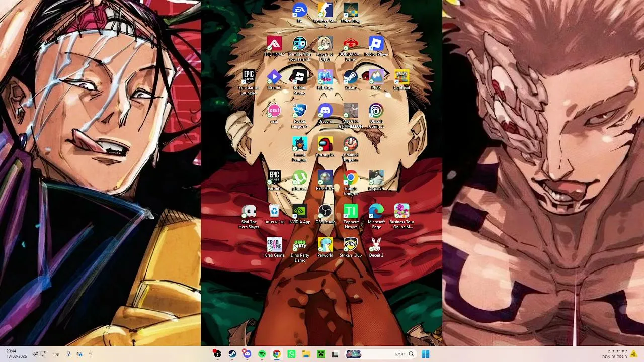Switch the keyboard input language indicator
This screenshot has height=362, width=644.
(x=56, y=354)
